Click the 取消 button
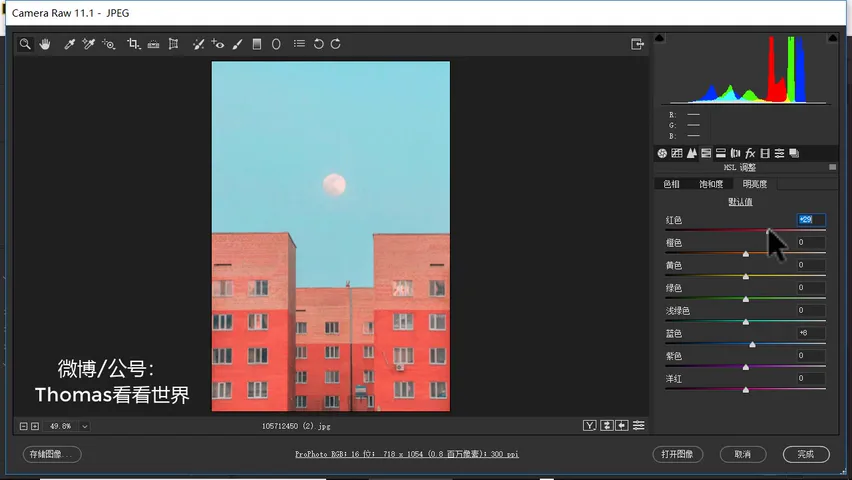This screenshot has width=852, height=480. (743, 454)
